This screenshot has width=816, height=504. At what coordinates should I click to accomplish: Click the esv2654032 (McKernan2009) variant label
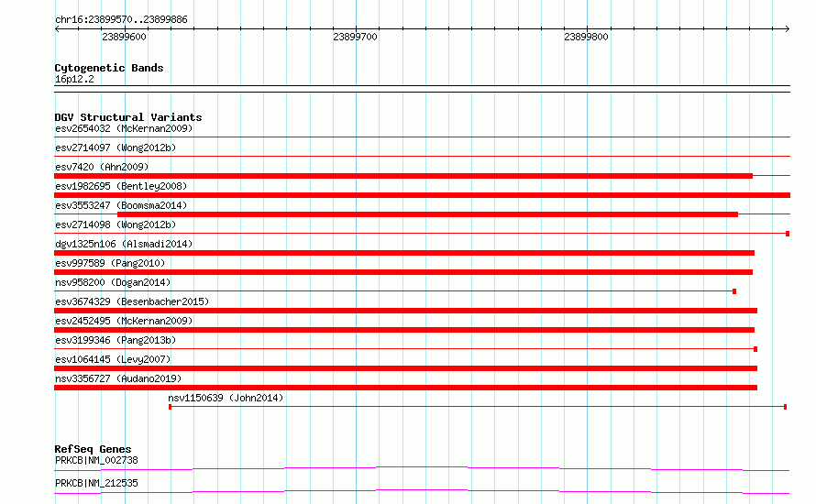tap(124, 128)
